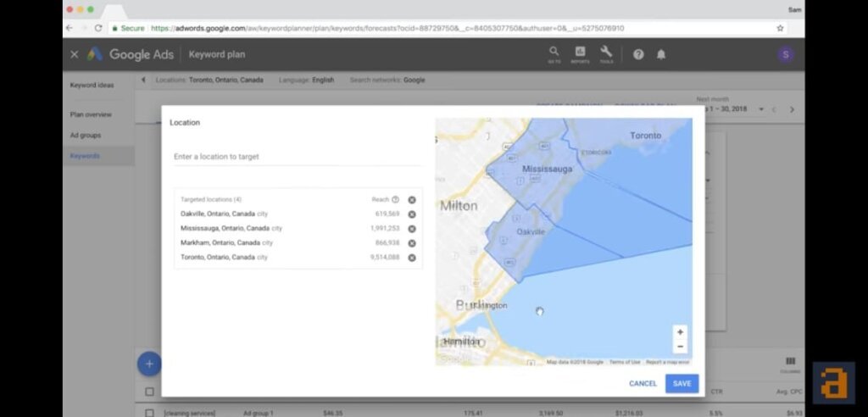Open Ad groups in sidebar

coord(86,135)
